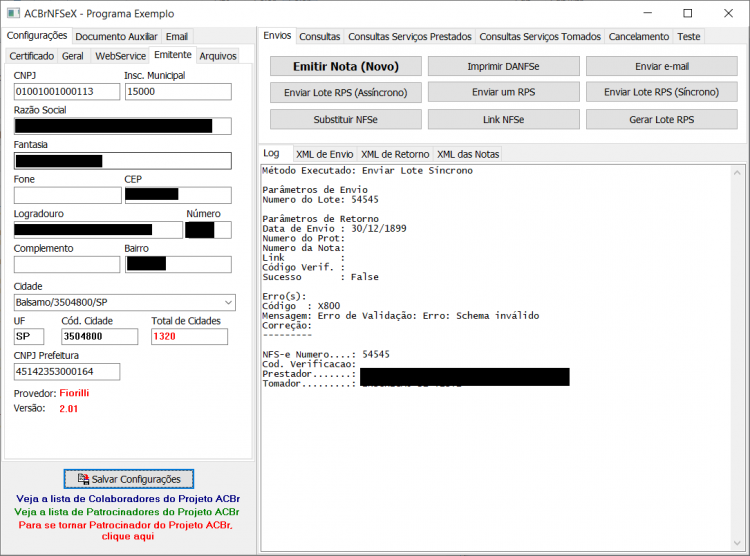Viewport: 750px width, 556px height.
Task: Click Enviar um RPS button
Action: (503, 92)
